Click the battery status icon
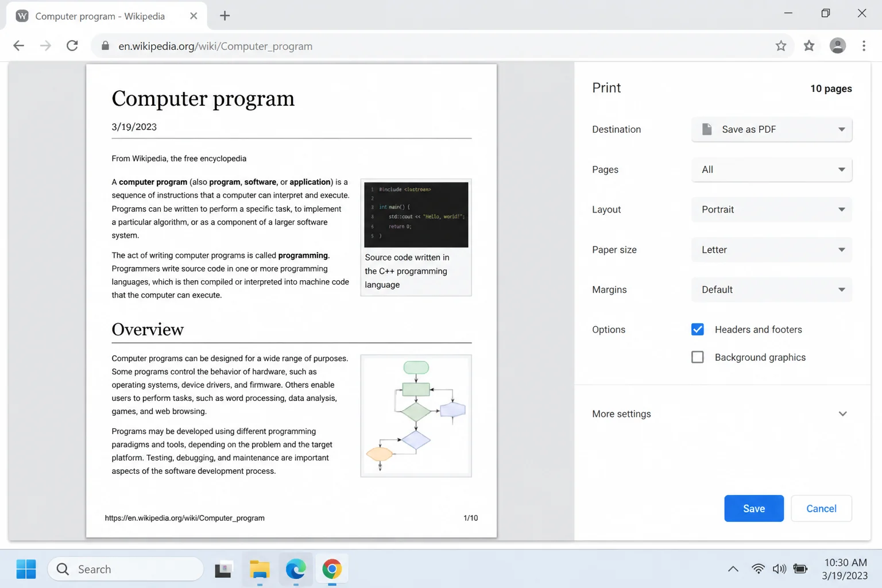The image size is (882, 588). (800, 569)
